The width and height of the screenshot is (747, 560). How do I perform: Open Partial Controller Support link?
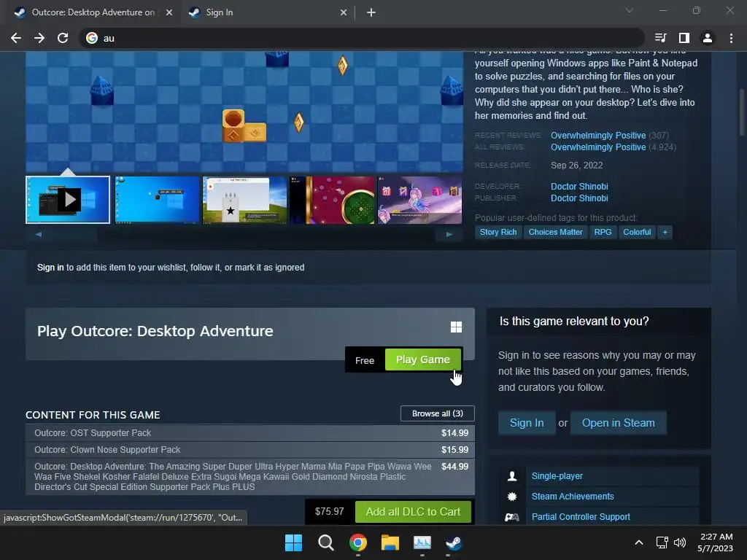(x=581, y=517)
